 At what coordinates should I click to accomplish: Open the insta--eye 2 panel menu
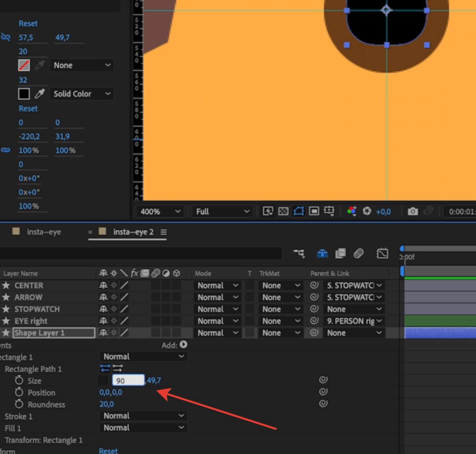163,232
